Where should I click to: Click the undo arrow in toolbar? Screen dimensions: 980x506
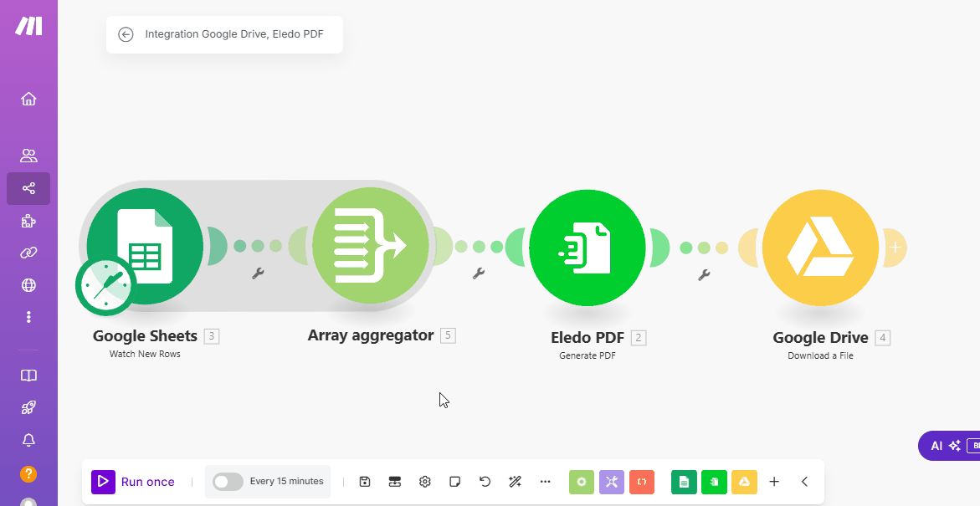point(485,482)
